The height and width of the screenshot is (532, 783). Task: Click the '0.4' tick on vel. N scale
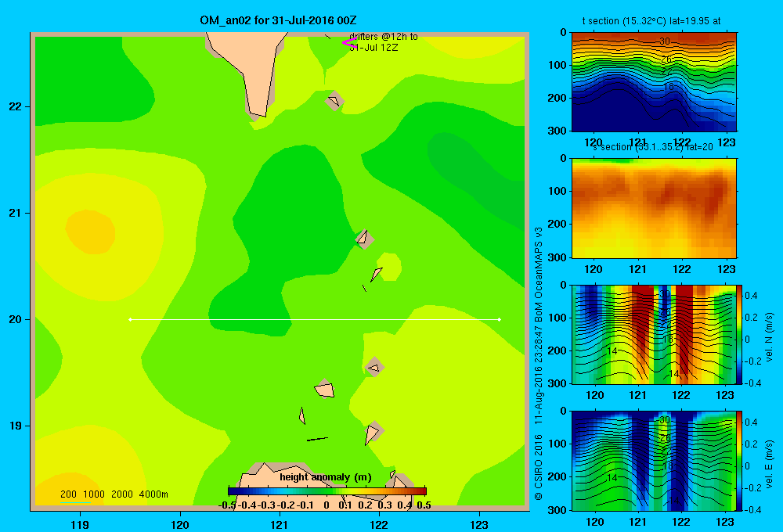coord(751,296)
